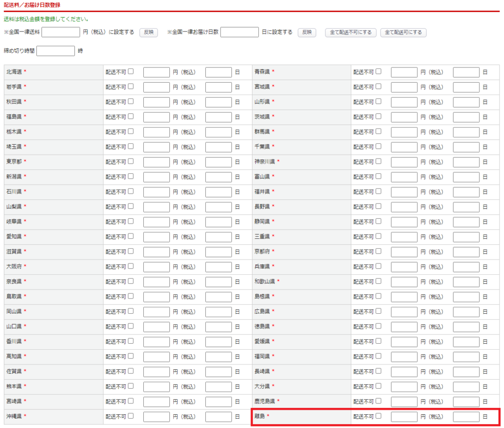This screenshot has width=504, height=428.
Task: Check 配送不可 for 愛知県
Action: pos(131,236)
